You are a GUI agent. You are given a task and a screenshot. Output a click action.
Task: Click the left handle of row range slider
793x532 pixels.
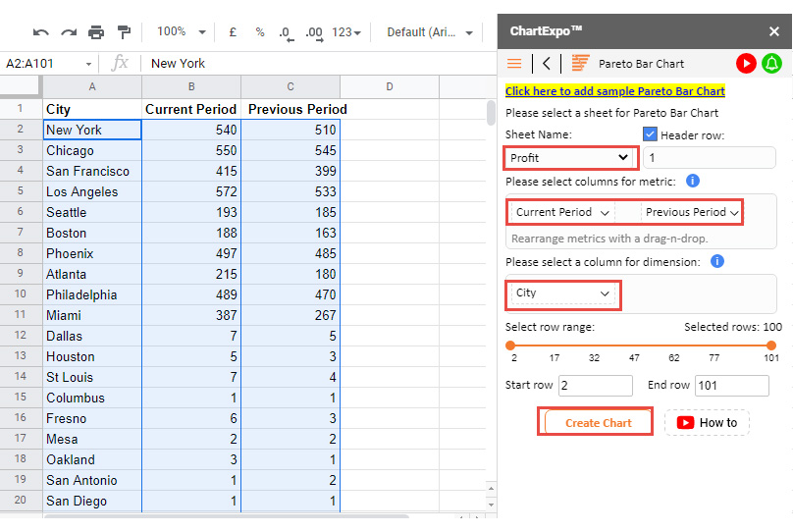point(510,346)
